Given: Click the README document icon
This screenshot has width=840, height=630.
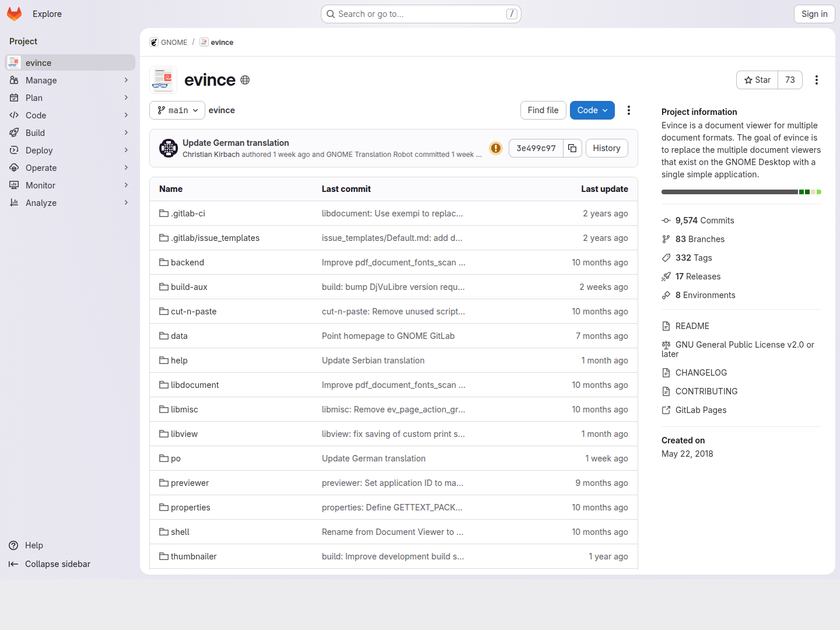Looking at the screenshot, I should point(666,326).
